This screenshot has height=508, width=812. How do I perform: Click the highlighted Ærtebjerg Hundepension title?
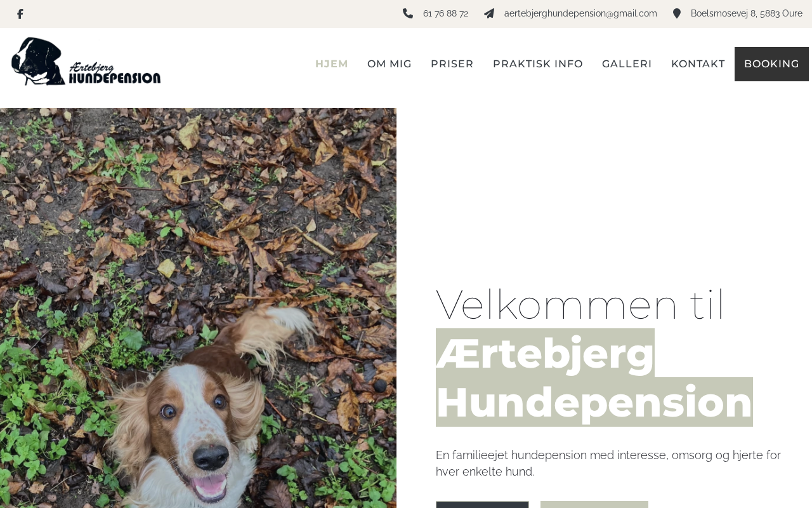point(594,378)
